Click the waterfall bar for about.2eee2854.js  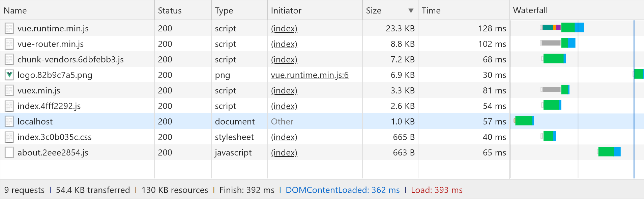point(609,152)
